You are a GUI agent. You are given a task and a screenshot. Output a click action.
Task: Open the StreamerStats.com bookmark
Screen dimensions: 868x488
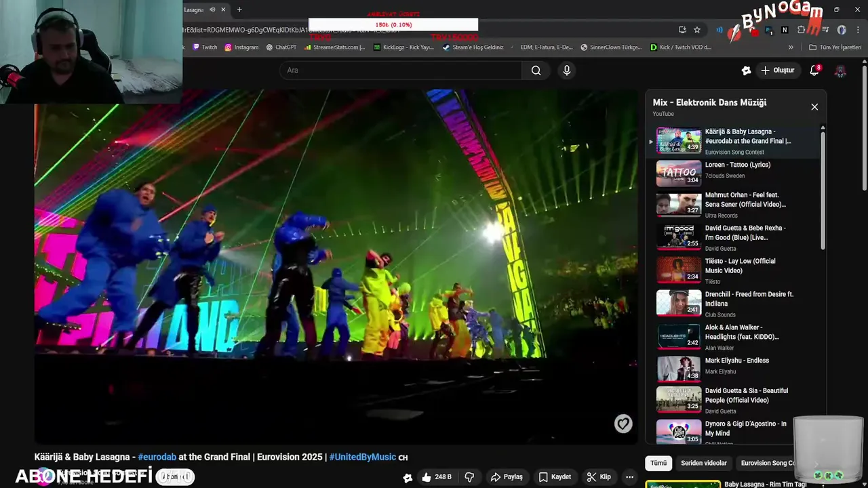click(335, 47)
